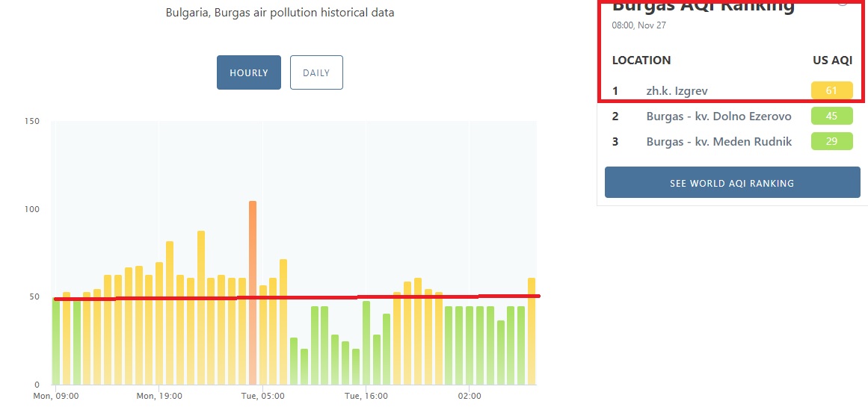
Task: Select the first green bar at Mon 09:00
Action: point(56,341)
